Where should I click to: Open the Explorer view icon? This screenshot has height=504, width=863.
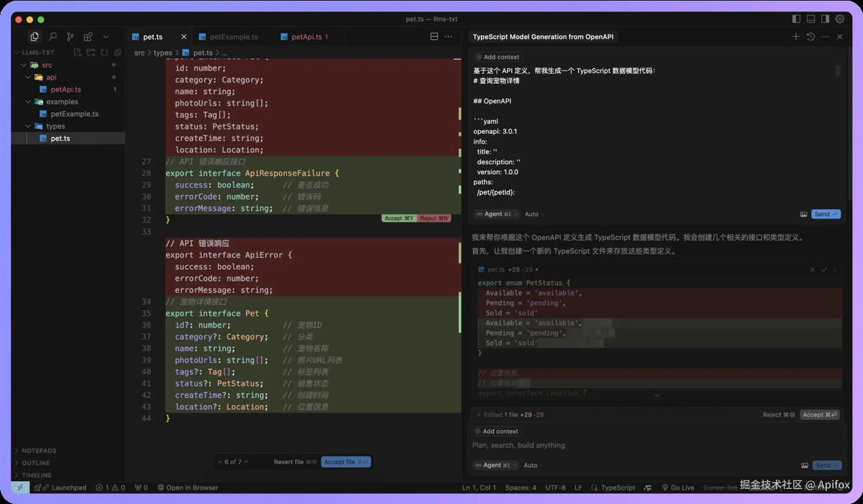(34, 37)
